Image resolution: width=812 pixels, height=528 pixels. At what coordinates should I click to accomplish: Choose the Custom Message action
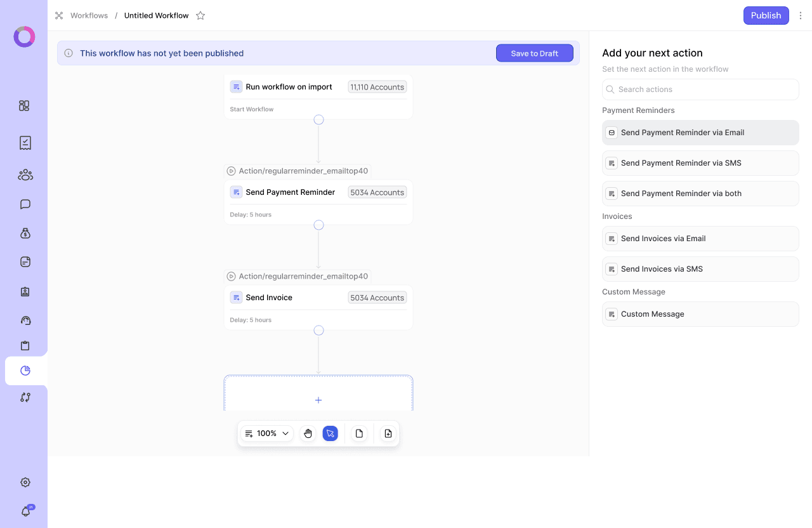tap(700, 314)
